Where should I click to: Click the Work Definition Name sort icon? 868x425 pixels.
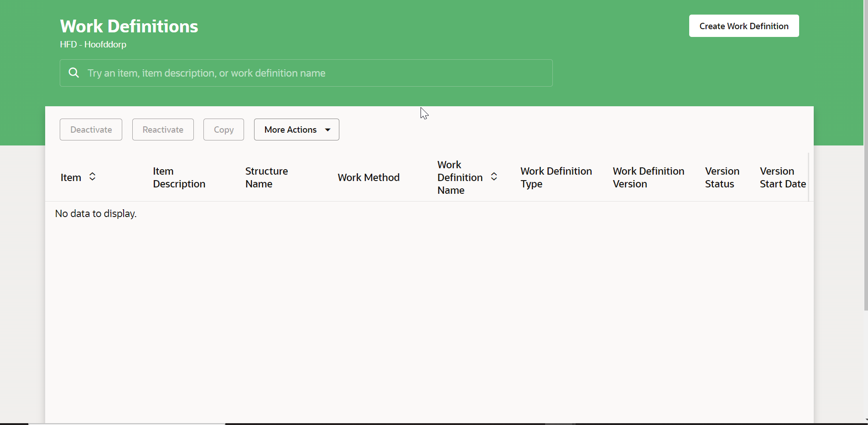pos(494,176)
